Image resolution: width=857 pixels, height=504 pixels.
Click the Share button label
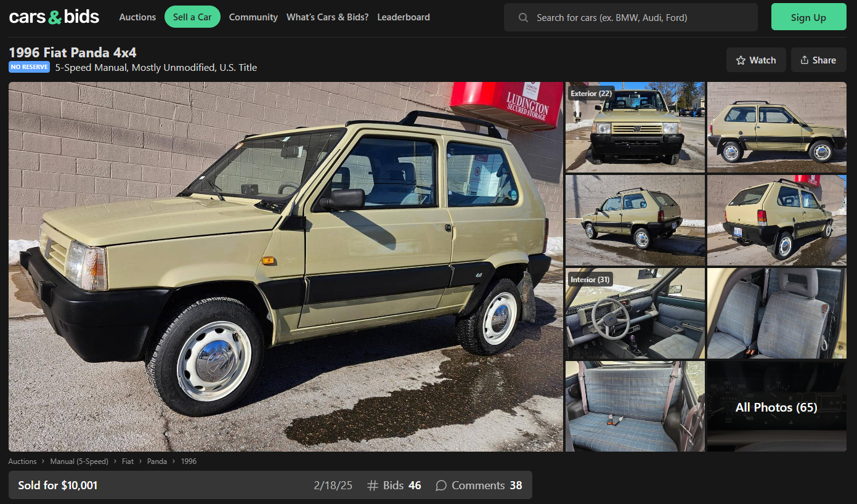[824, 60]
